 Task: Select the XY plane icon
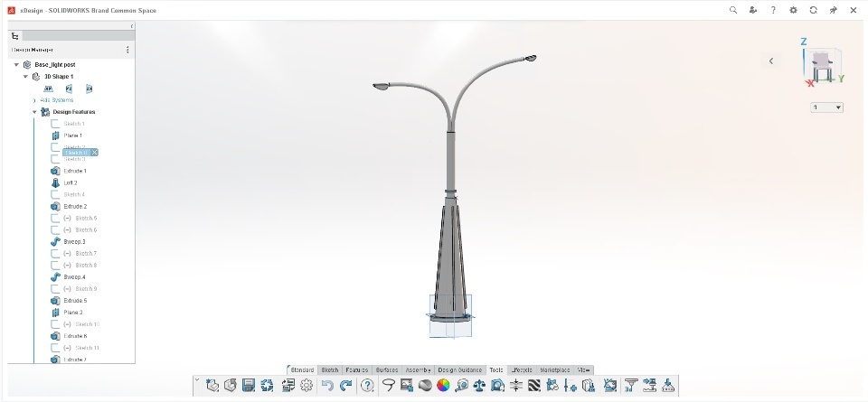pos(48,89)
